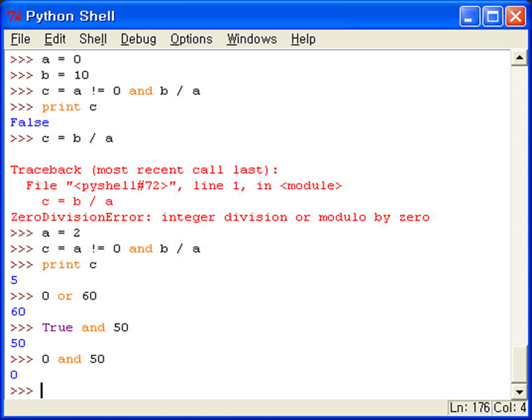Image resolution: width=532 pixels, height=420 pixels.
Task: Click the 'Col: 4' status indicator
Action: (510, 407)
